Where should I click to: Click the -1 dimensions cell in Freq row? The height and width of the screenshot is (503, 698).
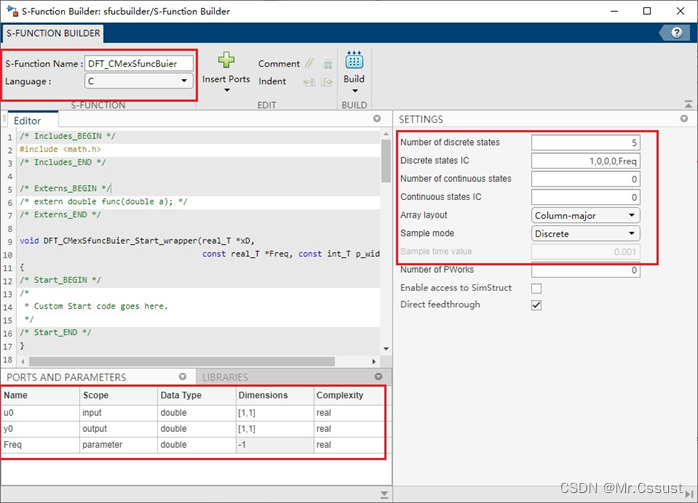click(274, 445)
